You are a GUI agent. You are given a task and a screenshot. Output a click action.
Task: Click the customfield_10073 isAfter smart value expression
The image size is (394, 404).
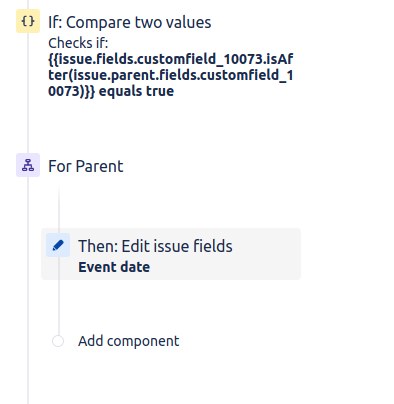(x=171, y=75)
